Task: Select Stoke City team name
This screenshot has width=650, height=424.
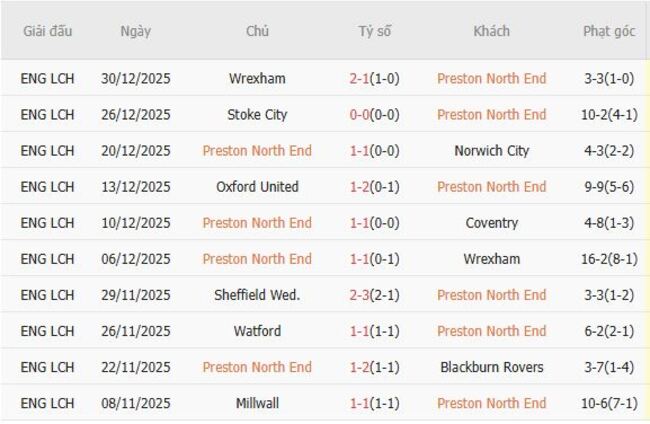Action: coord(257,115)
